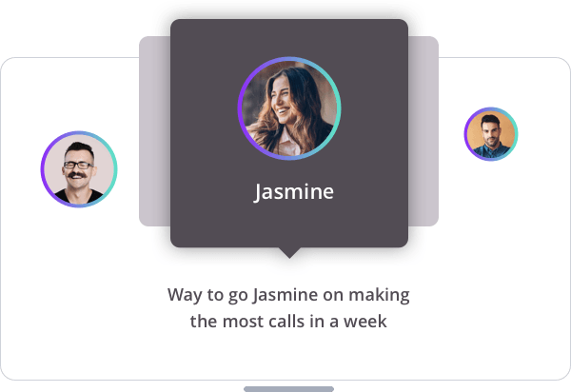Click the glasses on the left man's face
This screenshot has width=571, height=392.
coord(79,166)
